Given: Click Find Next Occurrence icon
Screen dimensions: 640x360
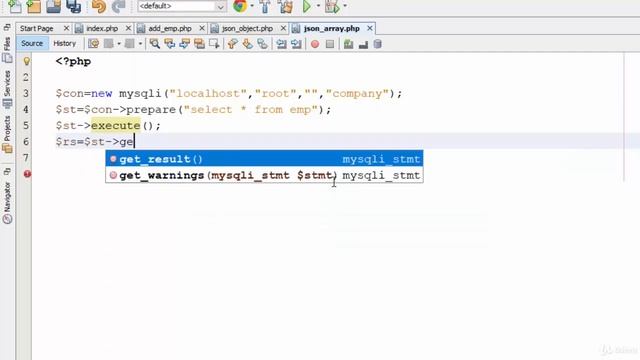Looking at the screenshot, I should point(184,44).
